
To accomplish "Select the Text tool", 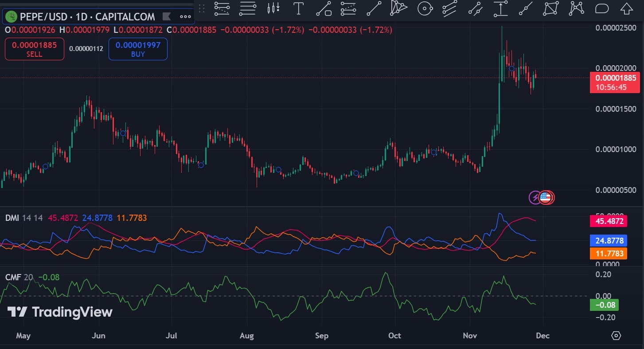I will [x=299, y=8].
